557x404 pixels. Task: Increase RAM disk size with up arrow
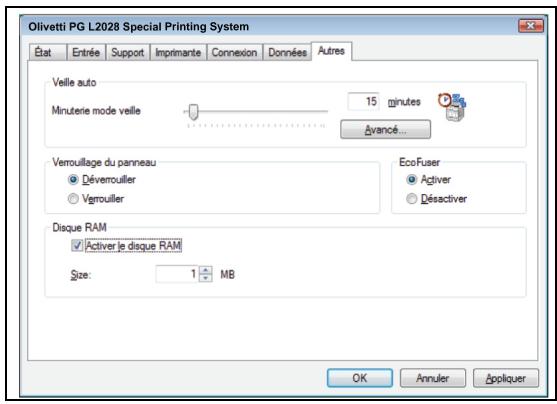point(205,270)
